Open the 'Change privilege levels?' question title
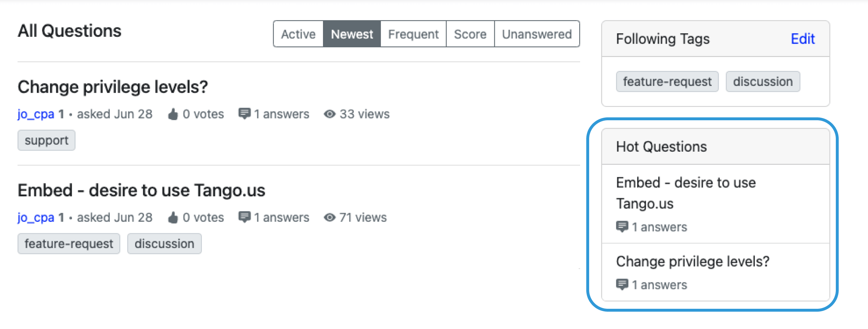The image size is (868, 329). click(x=113, y=87)
